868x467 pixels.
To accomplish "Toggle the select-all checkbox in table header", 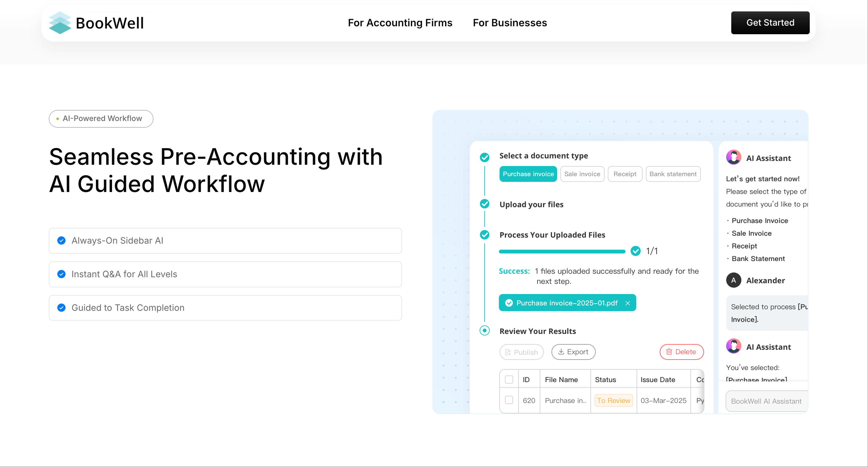I will tap(509, 380).
